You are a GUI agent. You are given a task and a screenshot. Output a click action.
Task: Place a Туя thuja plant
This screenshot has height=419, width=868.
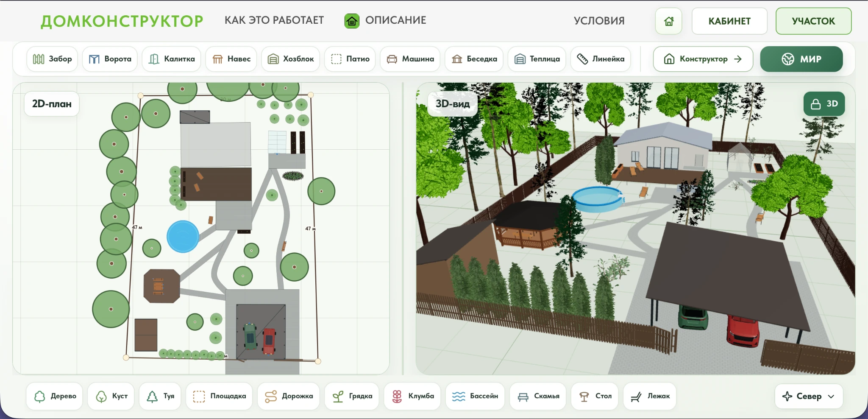point(160,396)
